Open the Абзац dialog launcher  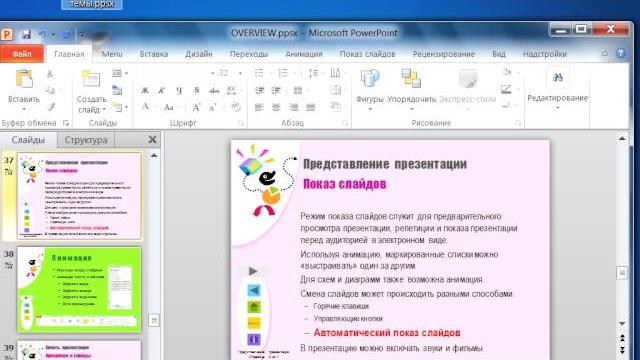[345, 123]
